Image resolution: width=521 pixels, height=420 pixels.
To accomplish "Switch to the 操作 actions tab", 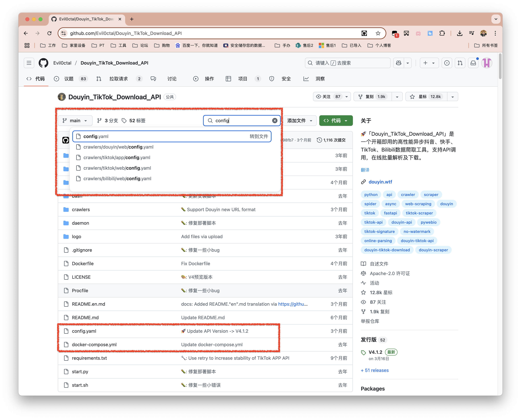I will click(x=203, y=79).
